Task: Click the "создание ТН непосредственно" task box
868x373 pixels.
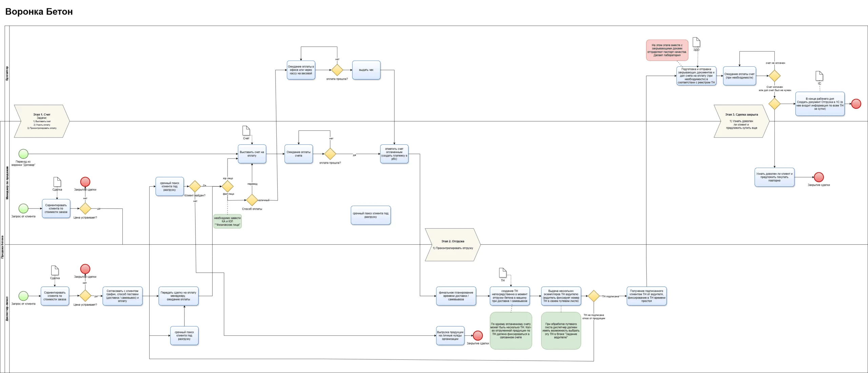Action: pyautogui.click(x=510, y=296)
